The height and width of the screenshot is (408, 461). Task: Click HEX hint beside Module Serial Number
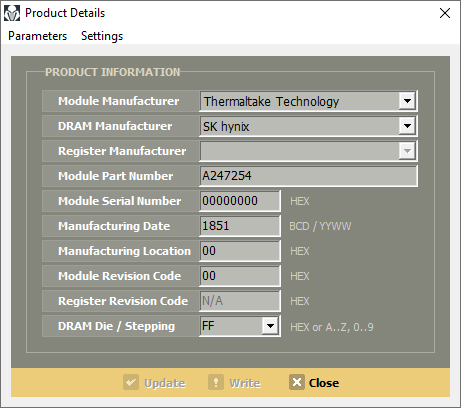[x=300, y=201]
